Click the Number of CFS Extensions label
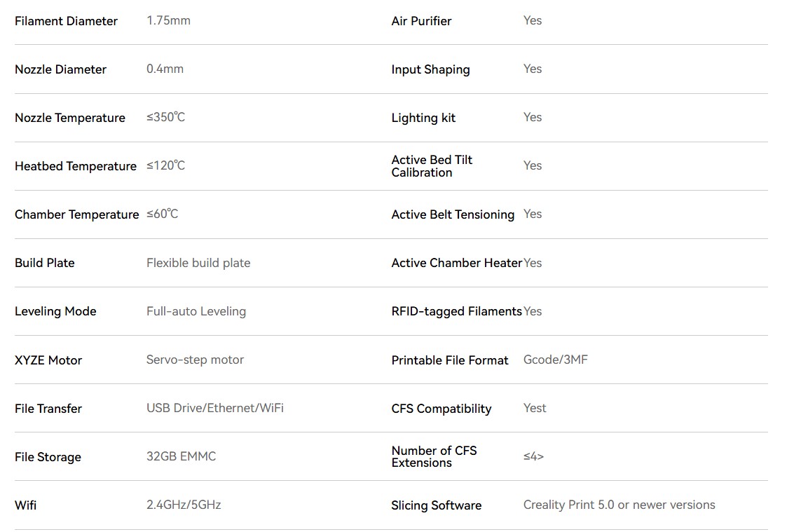 434,456
